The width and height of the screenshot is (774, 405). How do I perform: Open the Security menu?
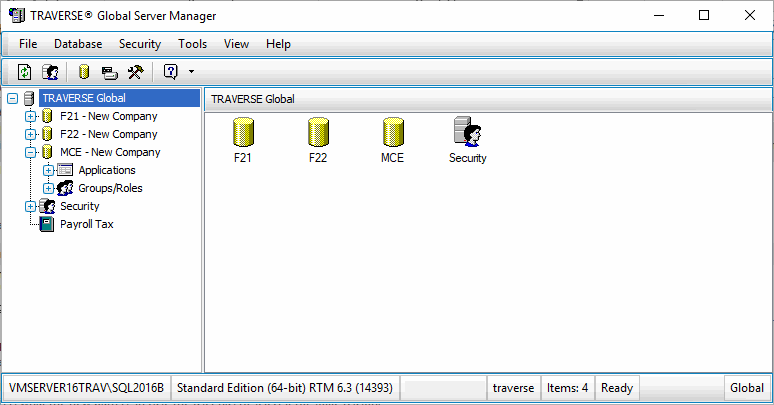(x=140, y=44)
